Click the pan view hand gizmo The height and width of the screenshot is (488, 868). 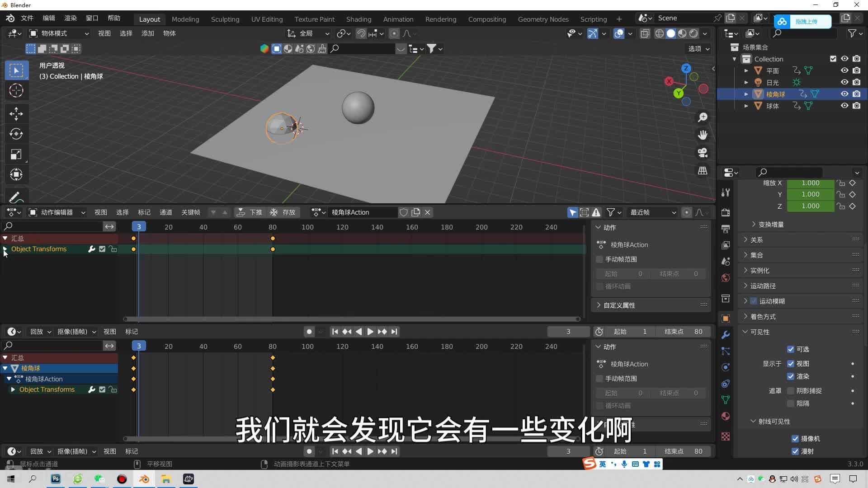(x=703, y=135)
